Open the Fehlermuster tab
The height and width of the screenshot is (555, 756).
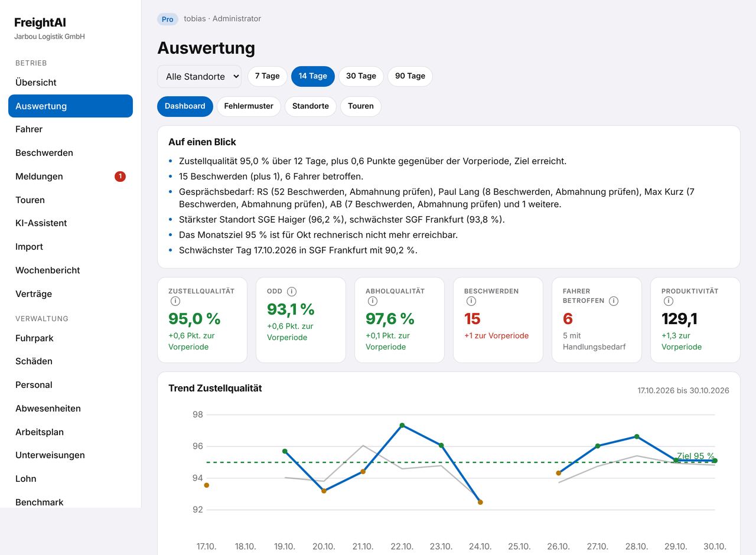(249, 106)
